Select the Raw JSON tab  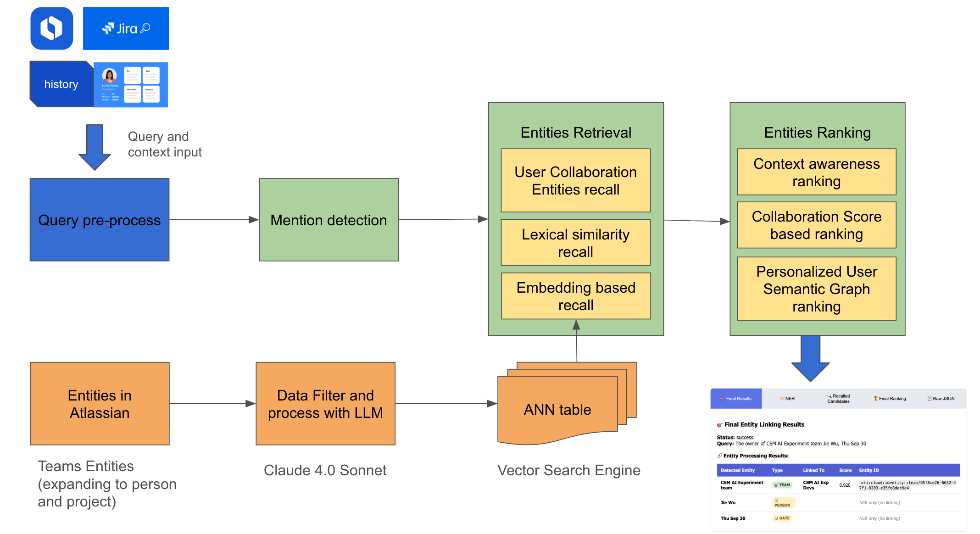pyautogui.click(x=941, y=399)
